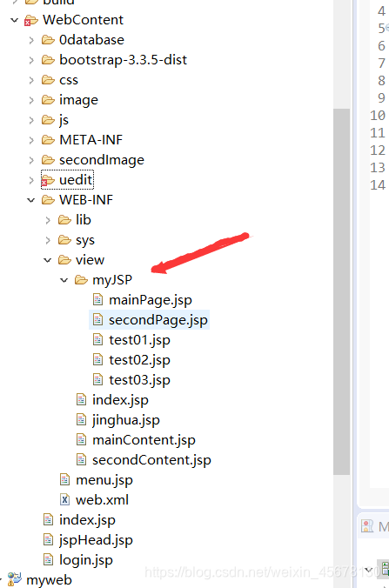
Task: Click the secondContent.jsp file icon
Action: coord(82,459)
